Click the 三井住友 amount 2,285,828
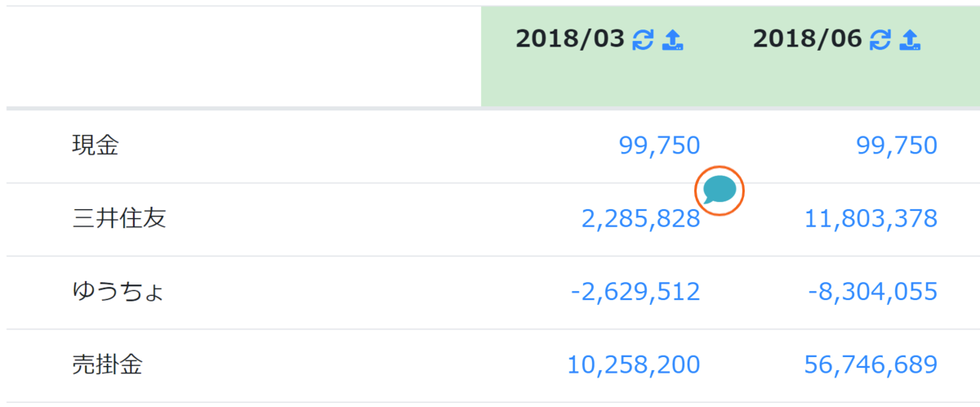 641,219
